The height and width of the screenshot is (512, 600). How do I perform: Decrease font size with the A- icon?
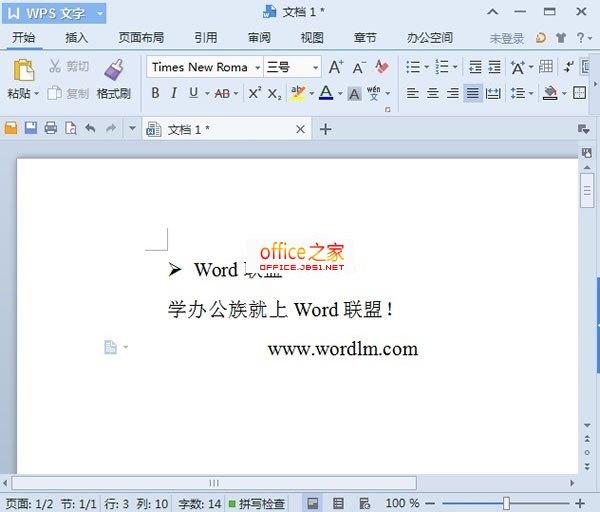pos(359,67)
